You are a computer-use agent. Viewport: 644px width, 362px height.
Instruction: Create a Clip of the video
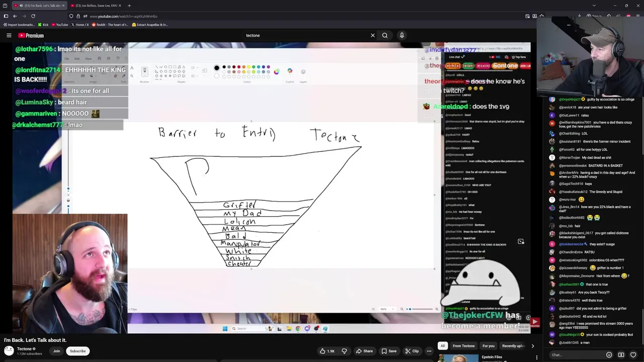[412, 351]
